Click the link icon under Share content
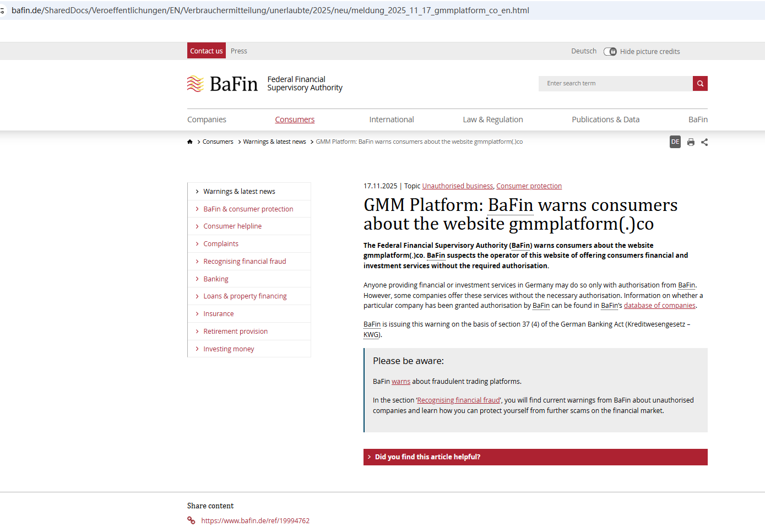The width and height of the screenshot is (765, 532). 191,520
